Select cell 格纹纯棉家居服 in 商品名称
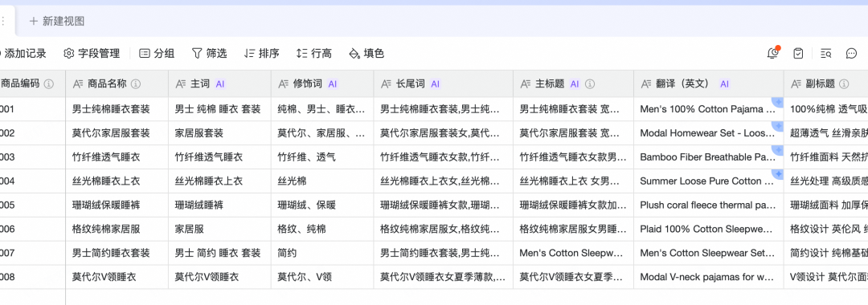This screenshot has width=868, height=305. 117,230
